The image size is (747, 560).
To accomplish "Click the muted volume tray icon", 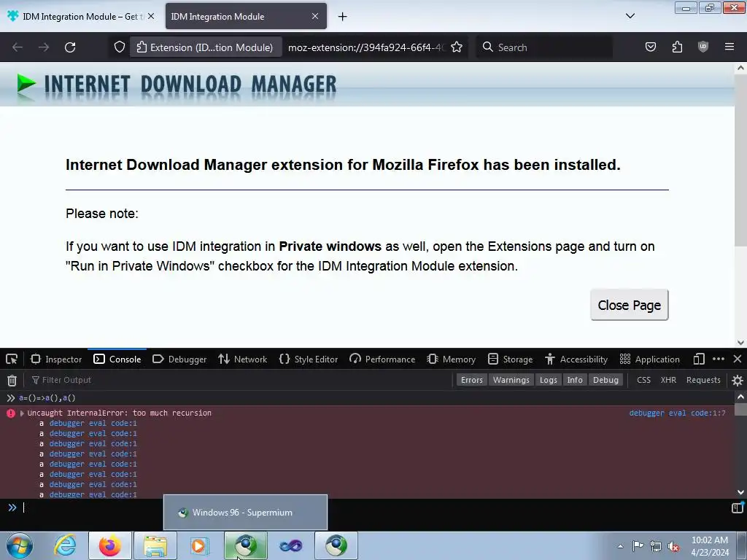I will (673, 546).
